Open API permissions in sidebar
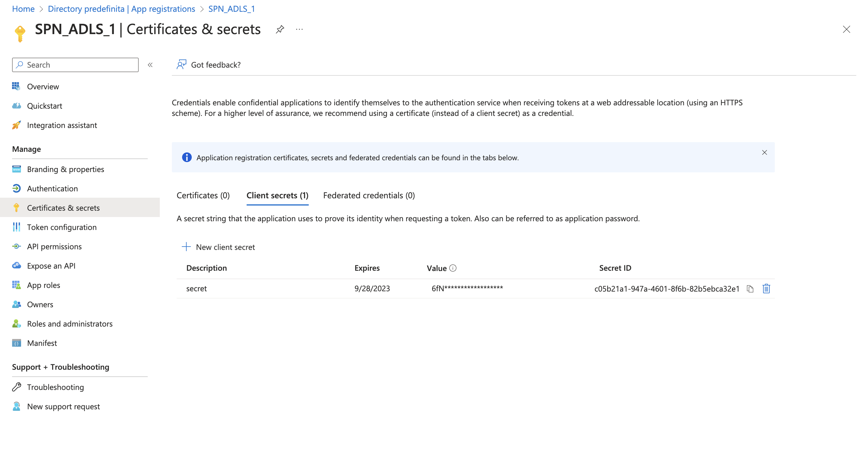This screenshot has height=450, width=868. (54, 247)
